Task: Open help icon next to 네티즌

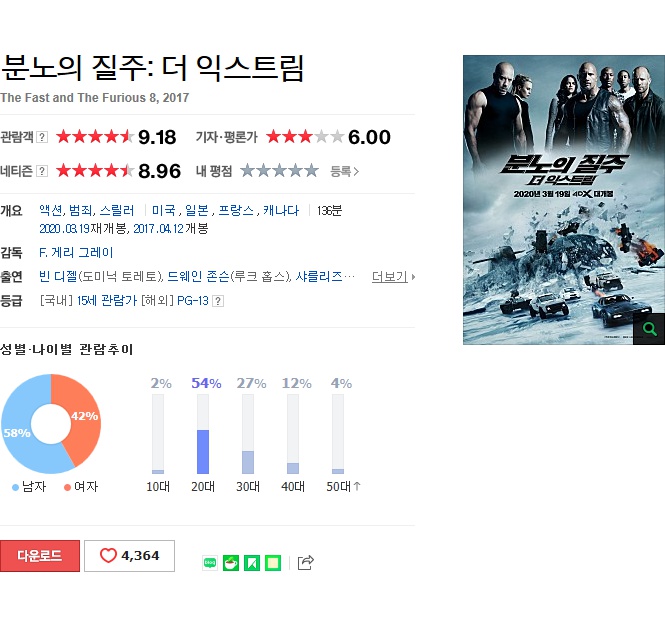Action: click(42, 171)
